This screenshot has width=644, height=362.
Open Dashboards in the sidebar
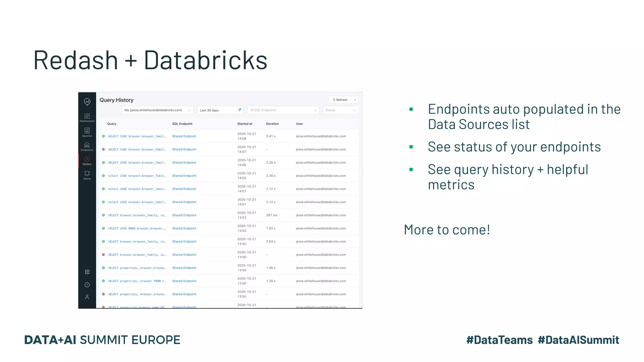click(x=87, y=118)
